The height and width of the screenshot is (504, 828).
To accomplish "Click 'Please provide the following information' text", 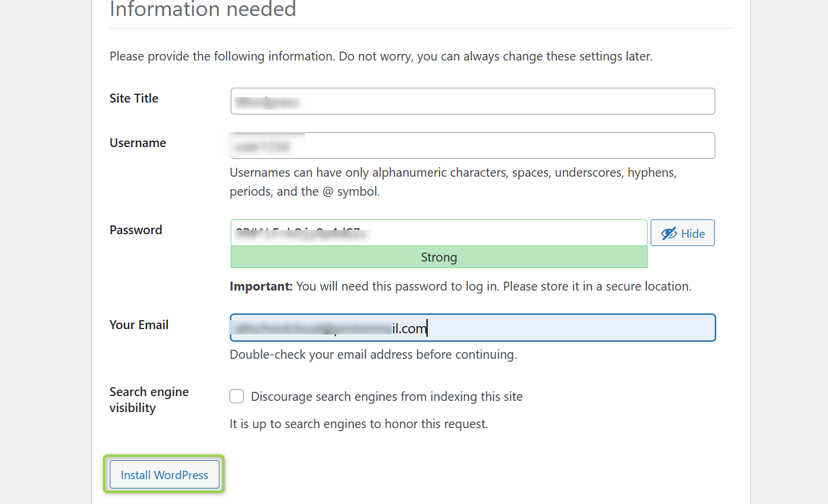I will pyautogui.click(x=381, y=57).
